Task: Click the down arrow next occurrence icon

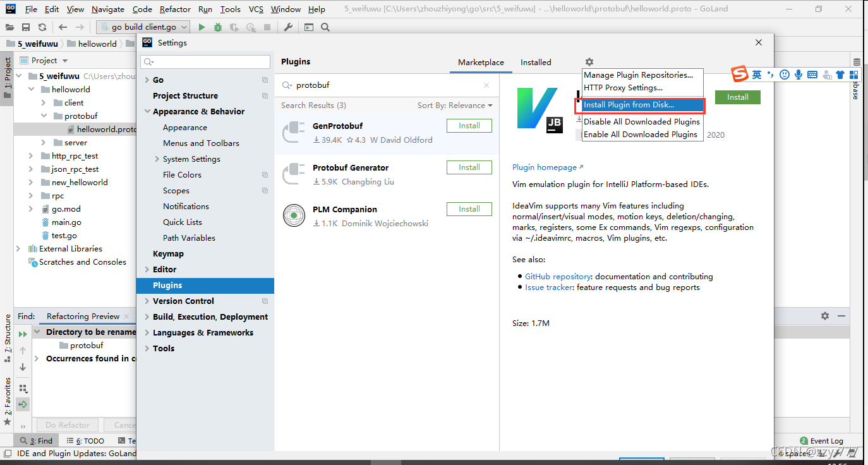Action: click(x=23, y=367)
